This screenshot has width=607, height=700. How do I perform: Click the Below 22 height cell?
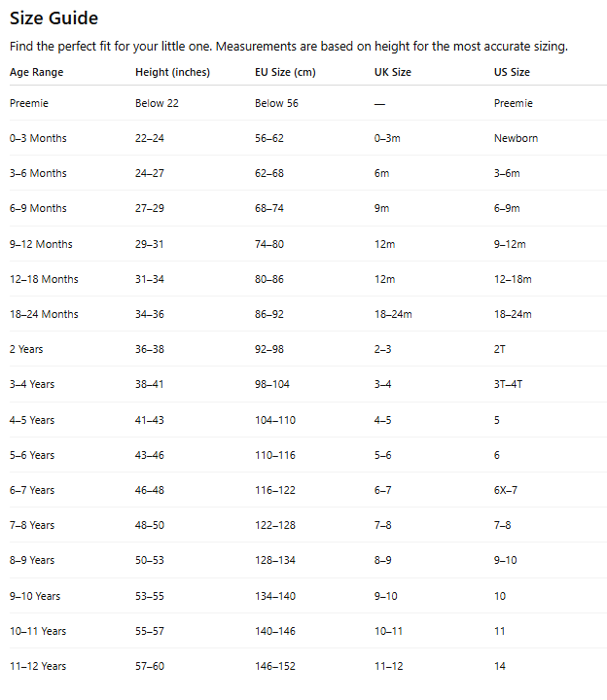pyautogui.click(x=157, y=103)
